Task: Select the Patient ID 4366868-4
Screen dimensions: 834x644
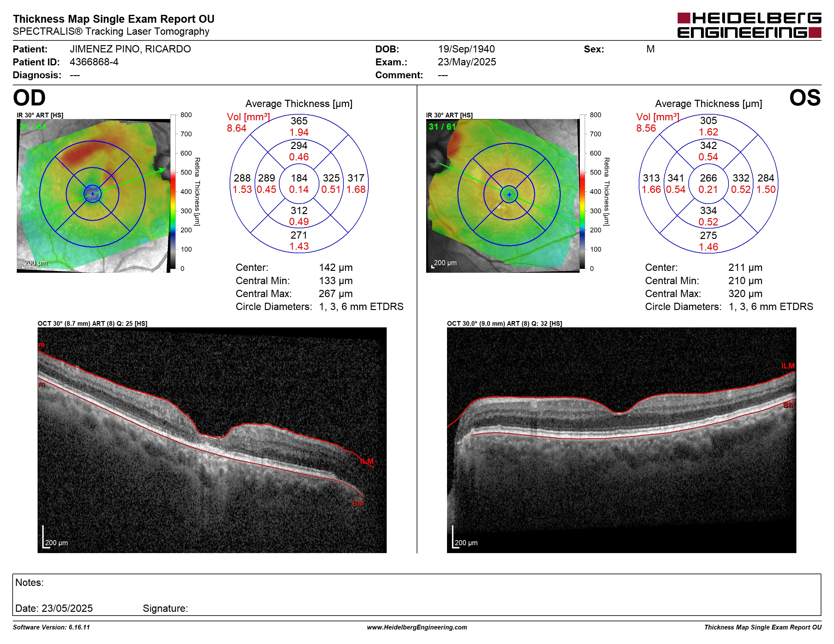Action: (94, 62)
